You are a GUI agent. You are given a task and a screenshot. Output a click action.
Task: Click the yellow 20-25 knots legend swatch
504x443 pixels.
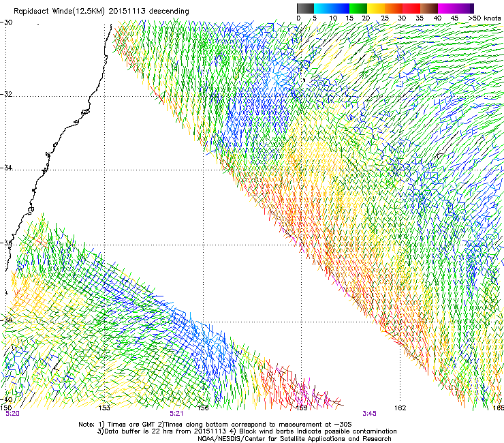click(376, 8)
